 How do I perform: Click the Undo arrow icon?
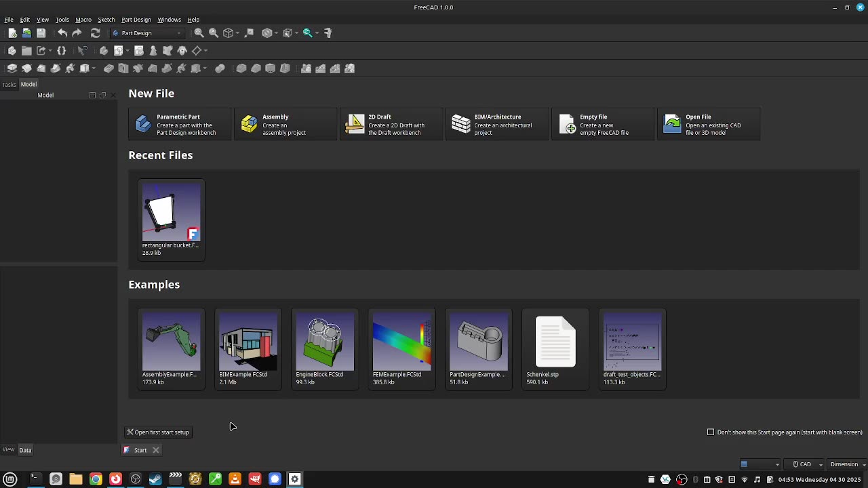[x=62, y=33]
